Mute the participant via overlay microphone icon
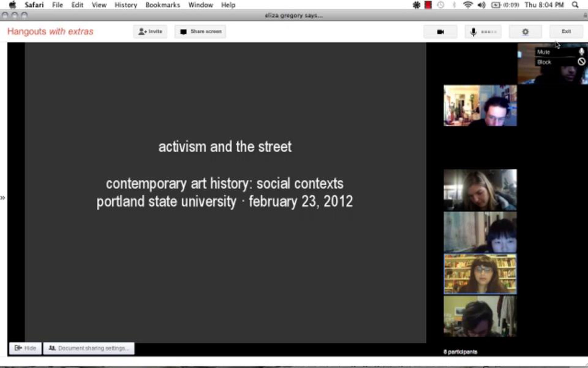Screen dimensions: 588x368 click(581, 52)
